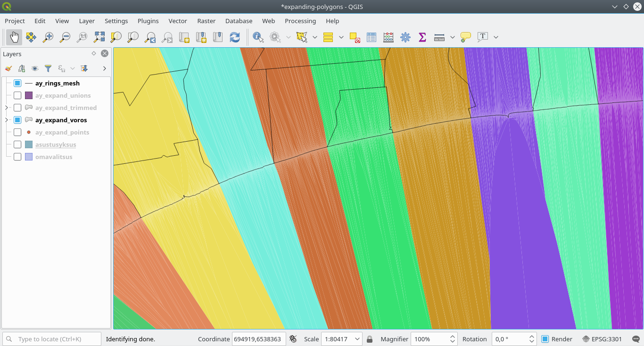Select the Pan Map hand tool
Viewport: 644px width, 346px height.
14,37
